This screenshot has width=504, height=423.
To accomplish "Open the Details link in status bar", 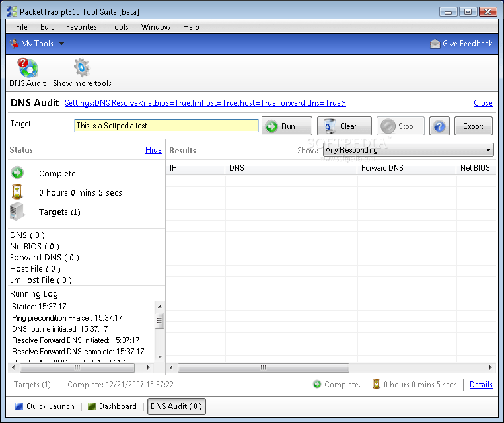I will pos(481,385).
